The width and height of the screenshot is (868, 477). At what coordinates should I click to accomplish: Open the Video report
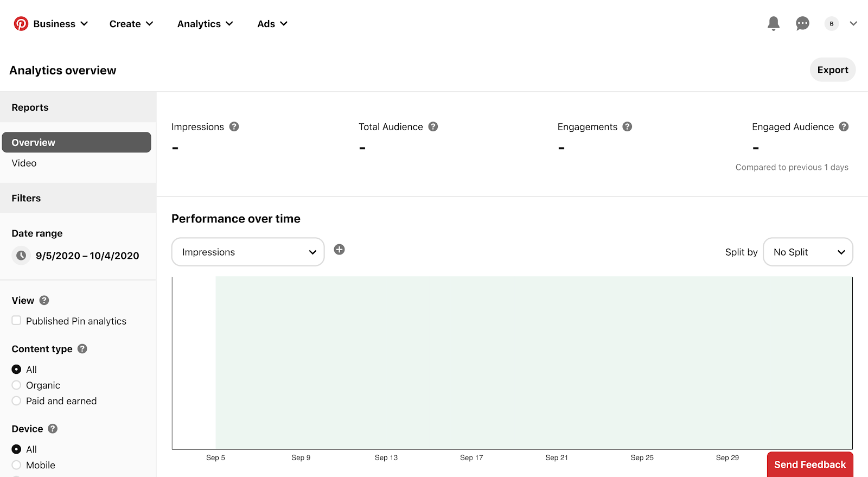point(24,163)
